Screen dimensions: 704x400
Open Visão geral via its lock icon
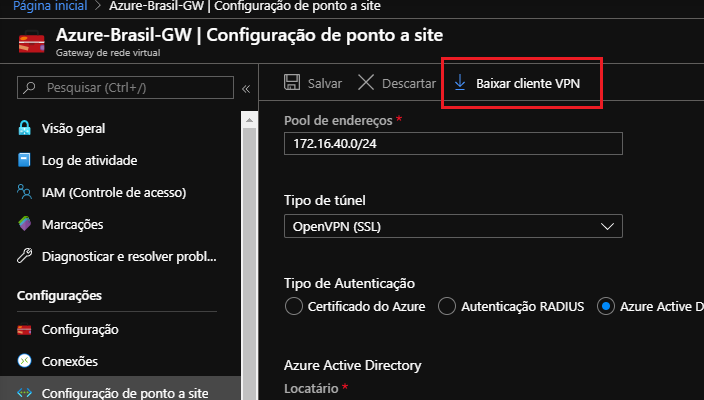point(25,128)
